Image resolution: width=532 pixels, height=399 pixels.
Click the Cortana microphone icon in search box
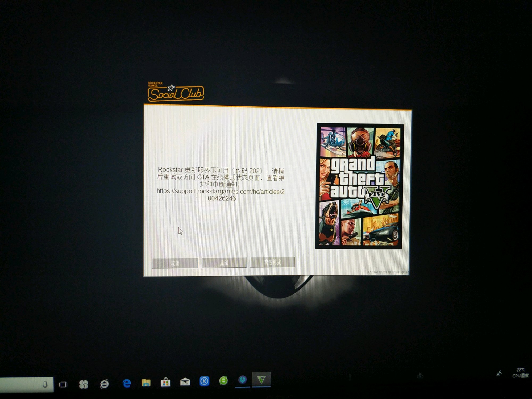pyautogui.click(x=45, y=385)
